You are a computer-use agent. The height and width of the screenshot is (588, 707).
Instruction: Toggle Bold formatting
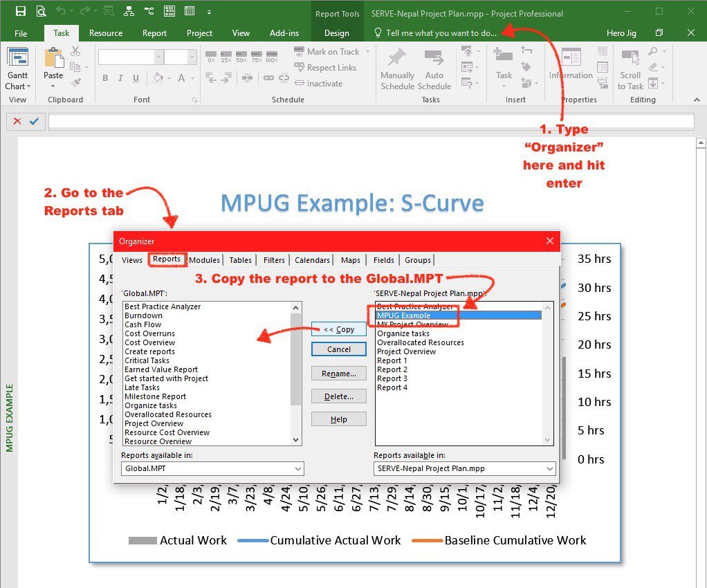(105, 78)
